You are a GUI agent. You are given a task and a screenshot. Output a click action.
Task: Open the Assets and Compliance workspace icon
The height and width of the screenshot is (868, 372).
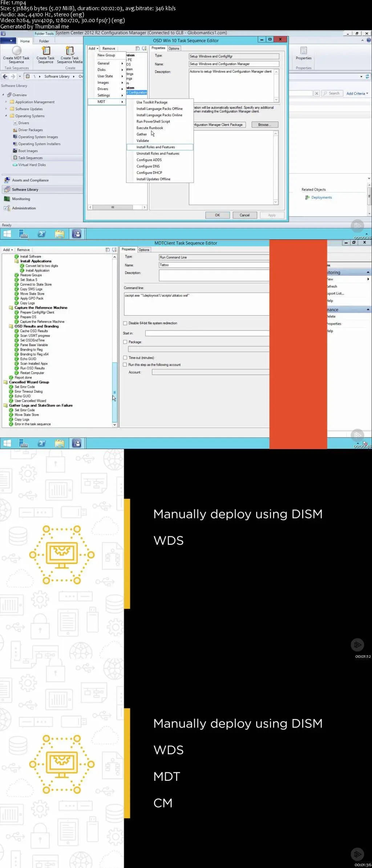pos(7,180)
